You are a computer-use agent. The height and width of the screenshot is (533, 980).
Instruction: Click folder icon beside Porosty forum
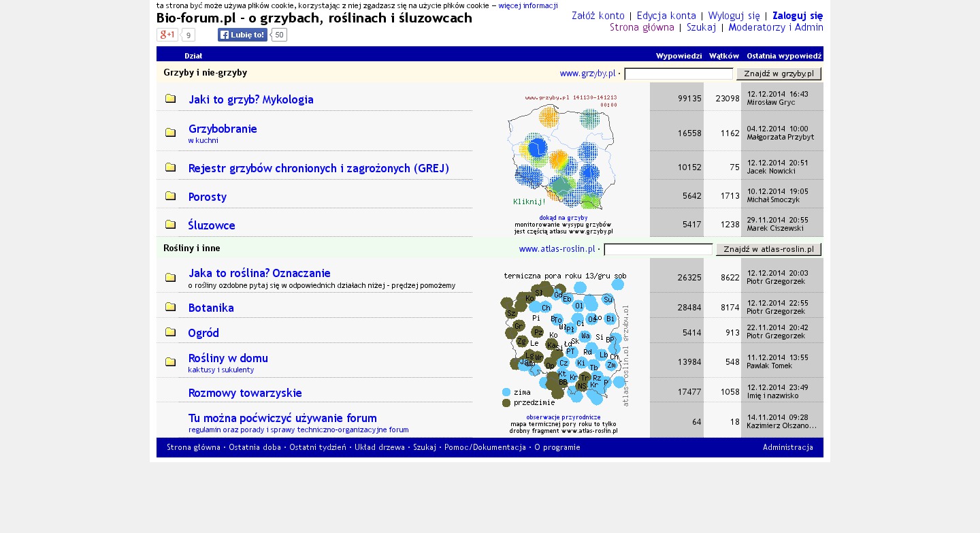(170, 196)
